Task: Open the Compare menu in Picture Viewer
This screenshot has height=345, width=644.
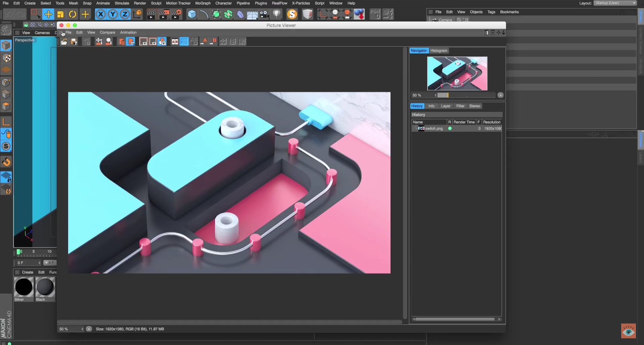Action: point(107,33)
